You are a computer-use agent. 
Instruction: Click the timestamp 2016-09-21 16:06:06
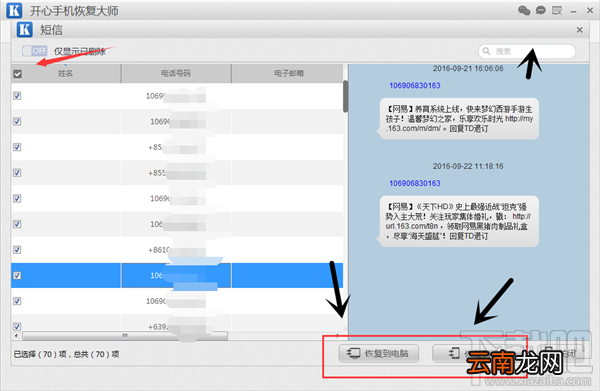(468, 68)
